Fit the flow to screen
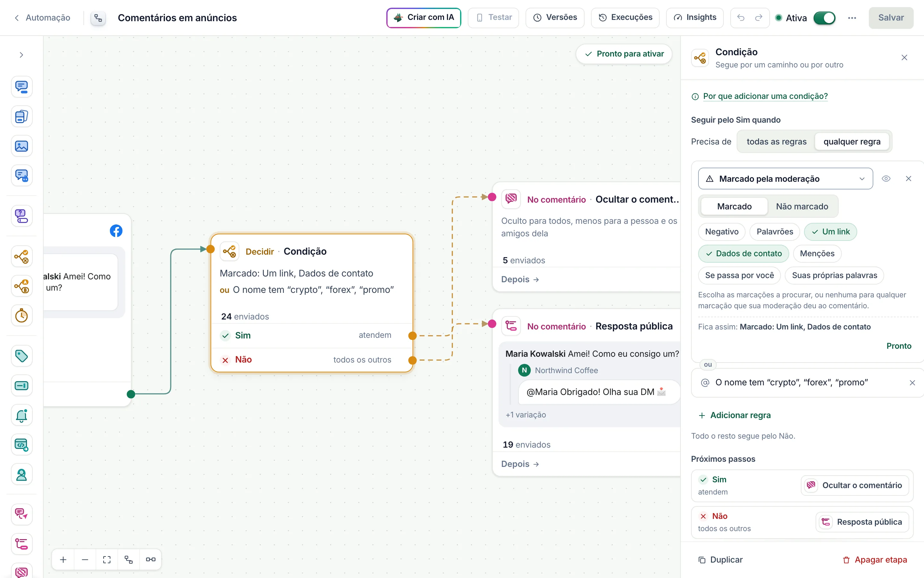Image resolution: width=924 pixels, height=578 pixels. [107, 560]
